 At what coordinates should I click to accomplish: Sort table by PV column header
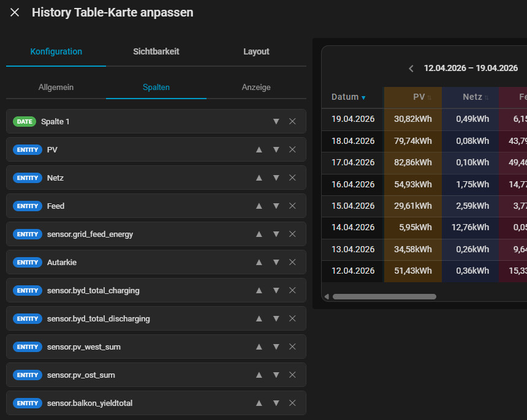pyautogui.click(x=419, y=97)
